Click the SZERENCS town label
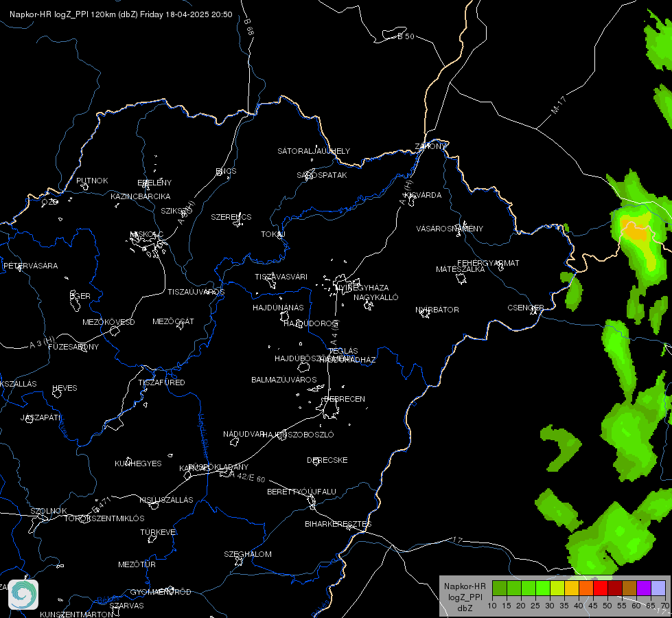Image resolution: width=672 pixels, height=618 pixels. [231, 217]
